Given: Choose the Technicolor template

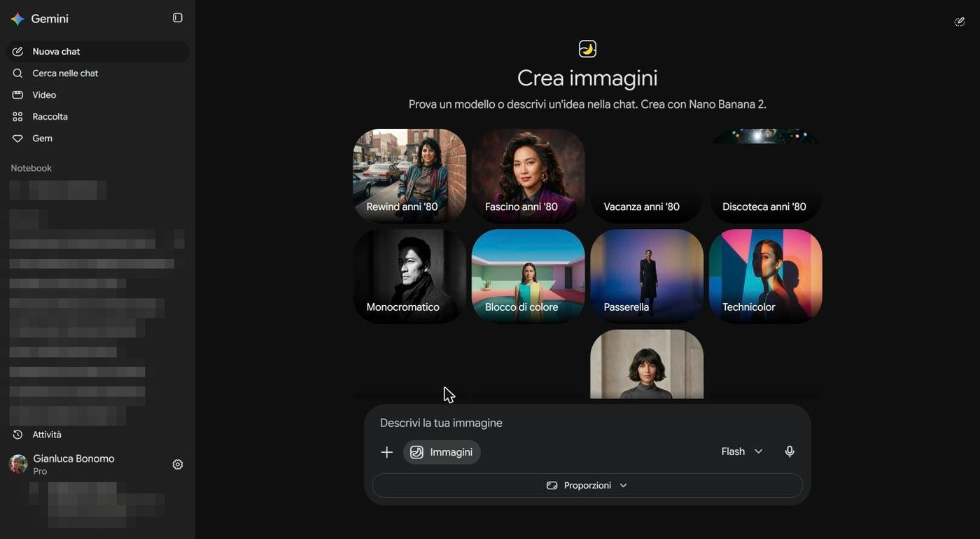Looking at the screenshot, I should click(x=766, y=276).
